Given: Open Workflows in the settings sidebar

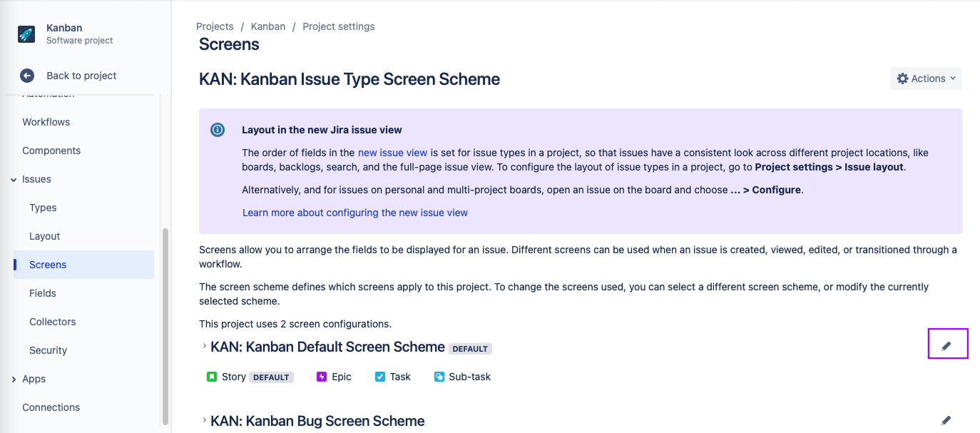Looking at the screenshot, I should (x=46, y=122).
